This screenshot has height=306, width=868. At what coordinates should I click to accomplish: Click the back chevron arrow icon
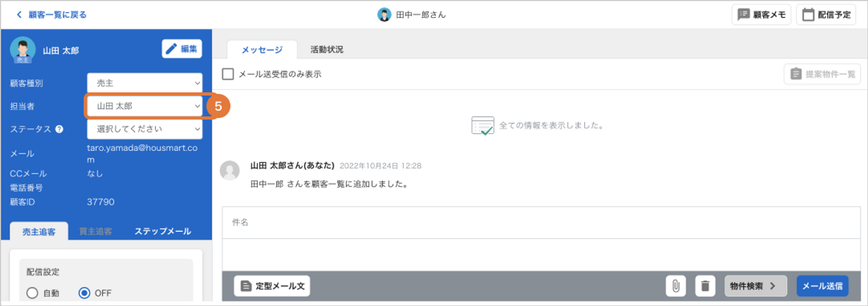pyautogui.click(x=19, y=15)
